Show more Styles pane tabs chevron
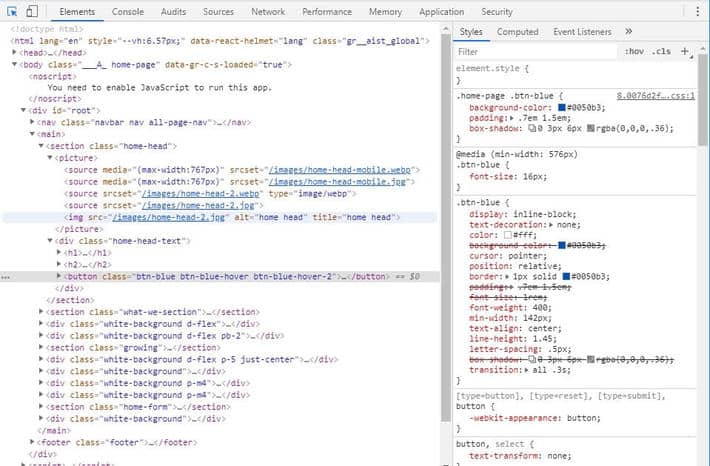Viewport: 710px width, 466px height. click(x=628, y=31)
